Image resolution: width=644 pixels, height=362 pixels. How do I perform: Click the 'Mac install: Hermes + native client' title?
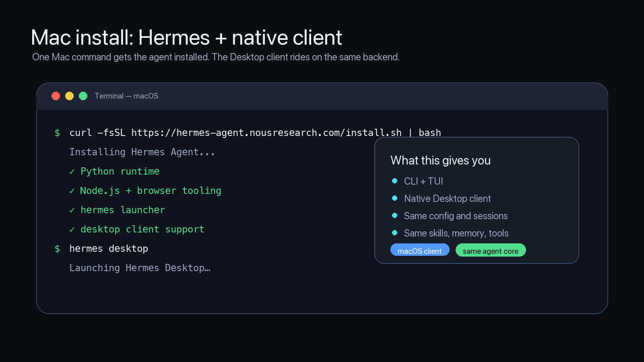coord(186,37)
